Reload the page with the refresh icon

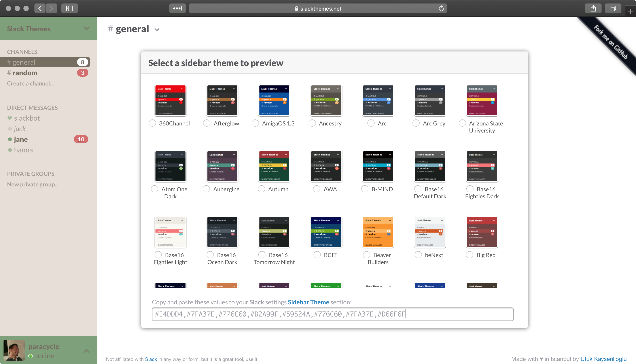pyautogui.click(x=441, y=8)
